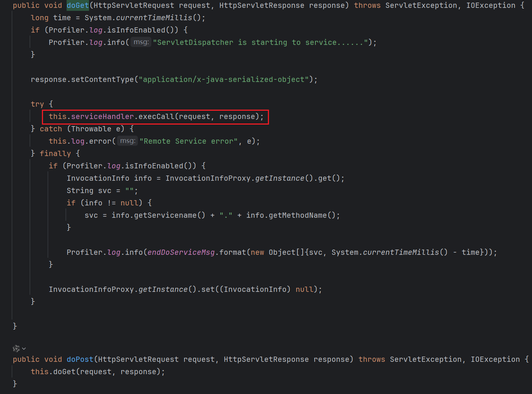
Task: Click the catch keyword
Action: (51, 129)
